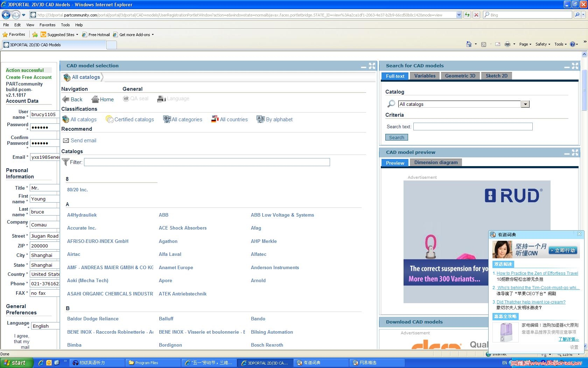
Task: Click the browser Refresh button
Action: click(x=467, y=15)
